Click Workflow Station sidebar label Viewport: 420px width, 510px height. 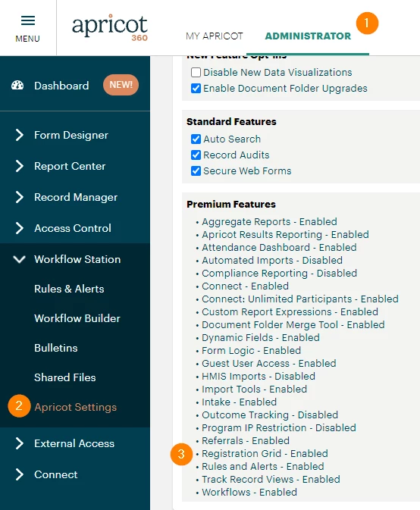click(x=77, y=259)
